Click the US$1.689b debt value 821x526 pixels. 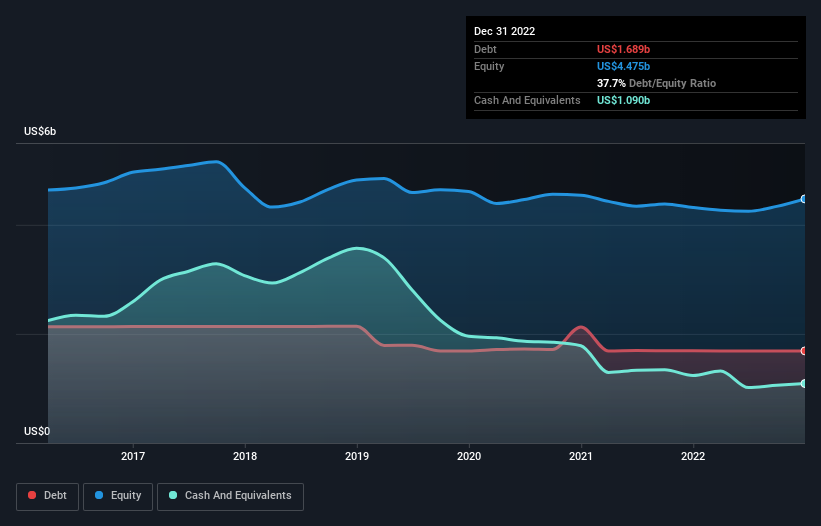click(x=624, y=49)
